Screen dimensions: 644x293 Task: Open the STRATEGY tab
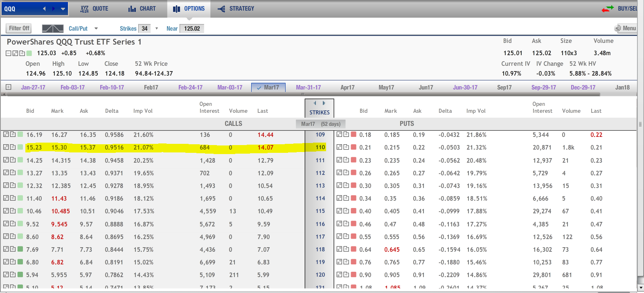[x=236, y=9]
